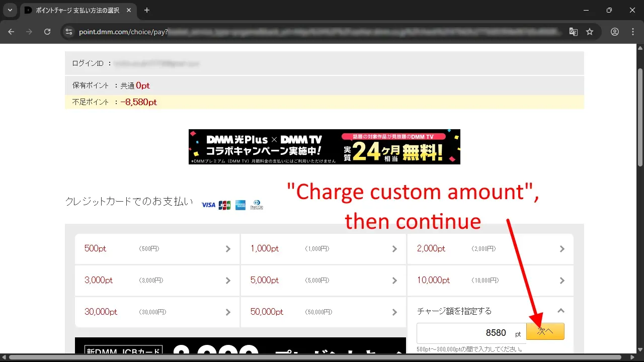Screen dimensions: 644x362
Task: Click chevron arrow on 30,000pt row
Action: click(228, 312)
